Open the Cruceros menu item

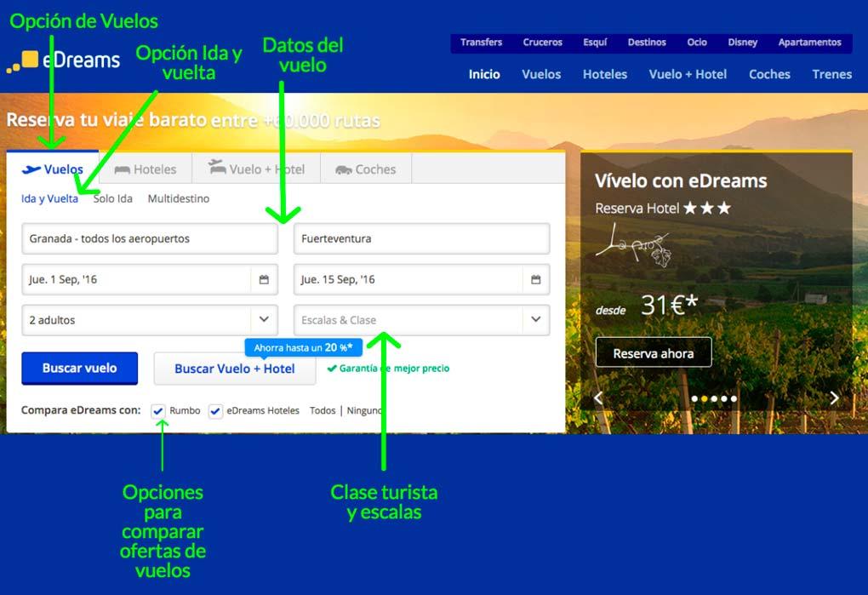[543, 42]
